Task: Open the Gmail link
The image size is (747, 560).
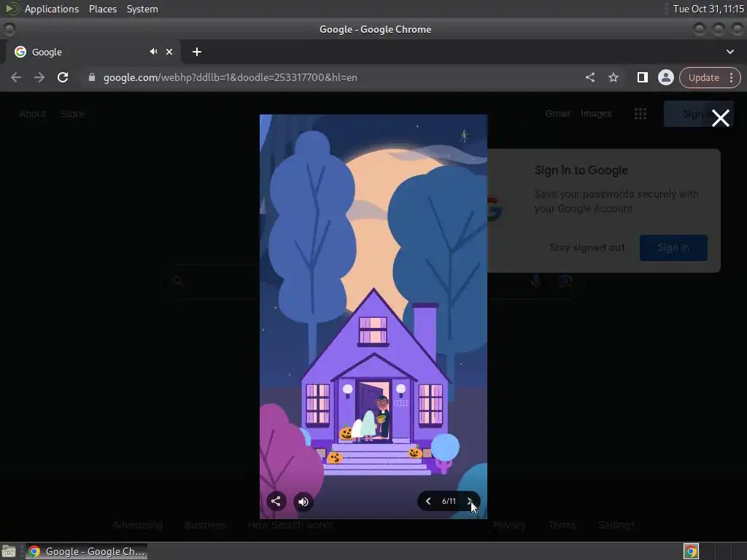Action: coord(557,113)
